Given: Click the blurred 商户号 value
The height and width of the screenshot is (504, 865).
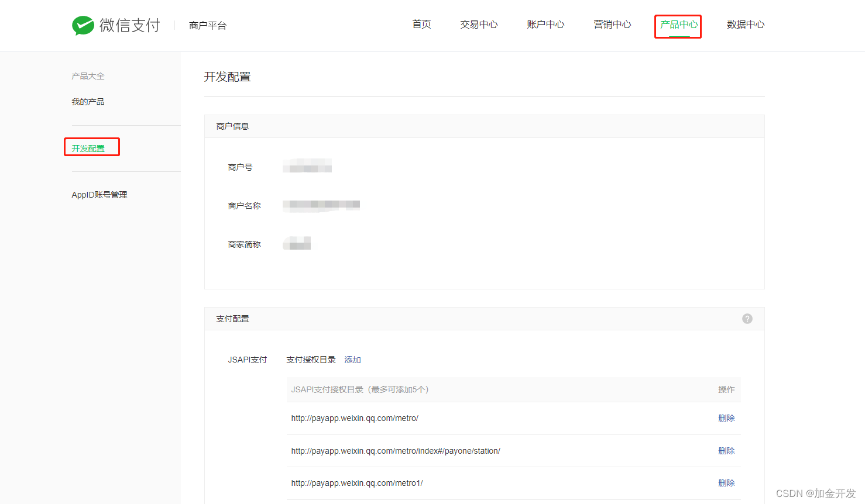Looking at the screenshot, I should [x=307, y=166].
